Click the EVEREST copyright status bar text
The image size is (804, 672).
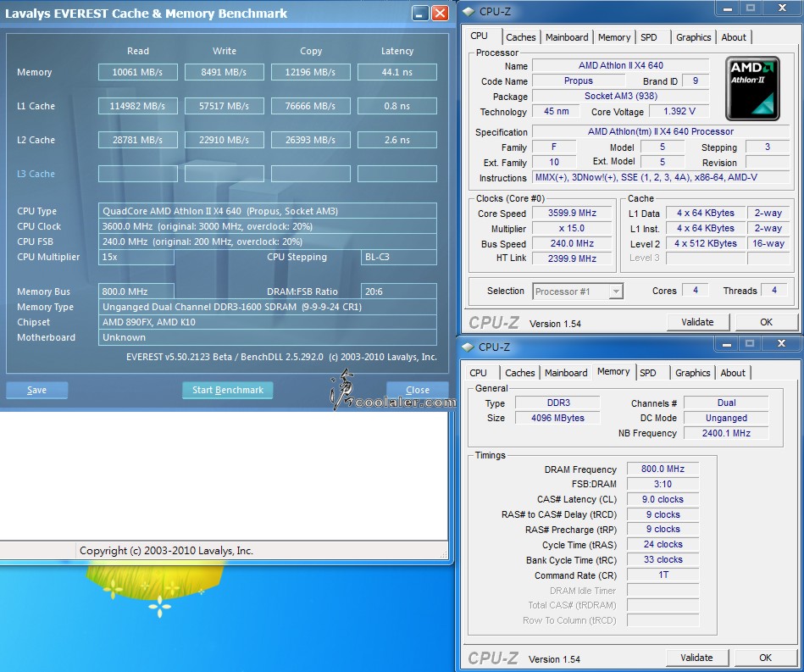(166, 551)
